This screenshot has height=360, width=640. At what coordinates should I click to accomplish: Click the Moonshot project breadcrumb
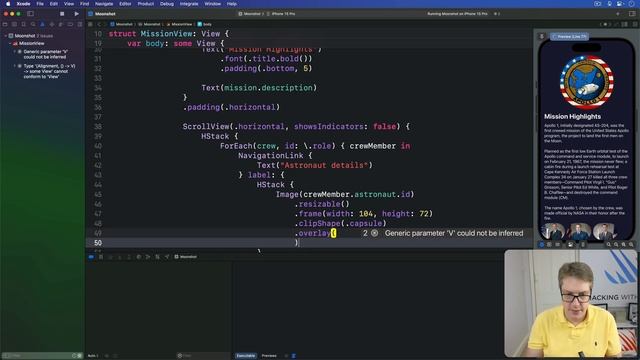pyautogui.click(x=122, y=24)
